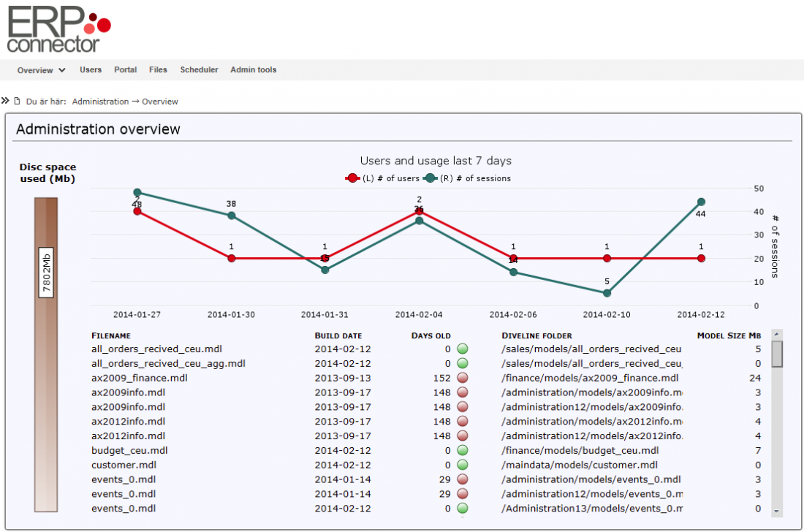Click the red status dot for ax2009_finance.mdl
Viewport: 804px width, 532px height.
point(462,379)
